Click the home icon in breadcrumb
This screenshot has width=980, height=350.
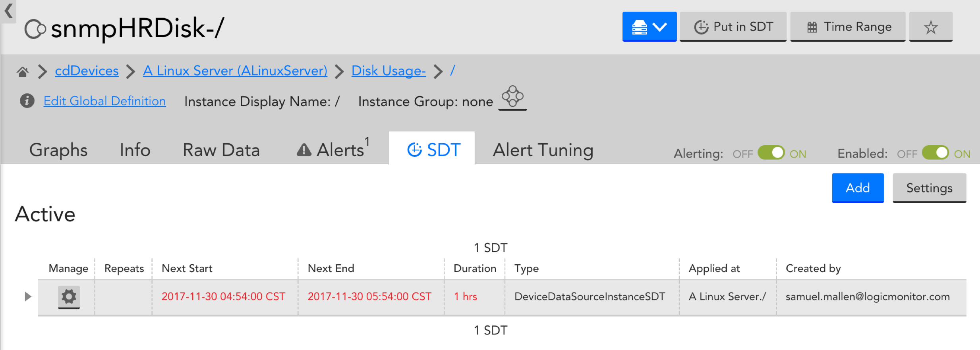(x=23, y=71)
